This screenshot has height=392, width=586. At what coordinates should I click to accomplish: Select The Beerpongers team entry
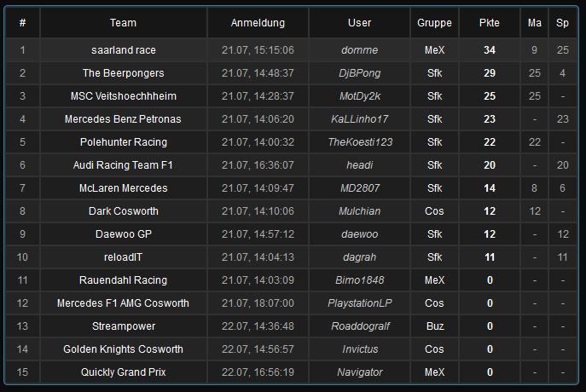tap(124, 73)
